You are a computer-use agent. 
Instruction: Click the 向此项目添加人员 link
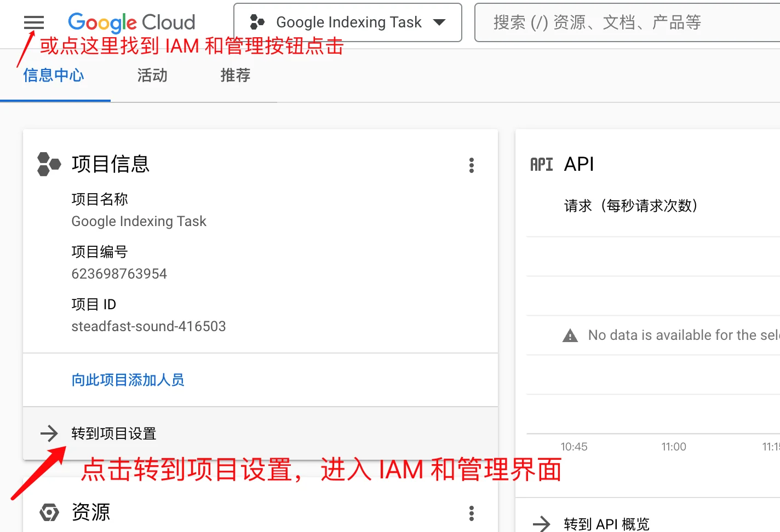coord(128,380)
